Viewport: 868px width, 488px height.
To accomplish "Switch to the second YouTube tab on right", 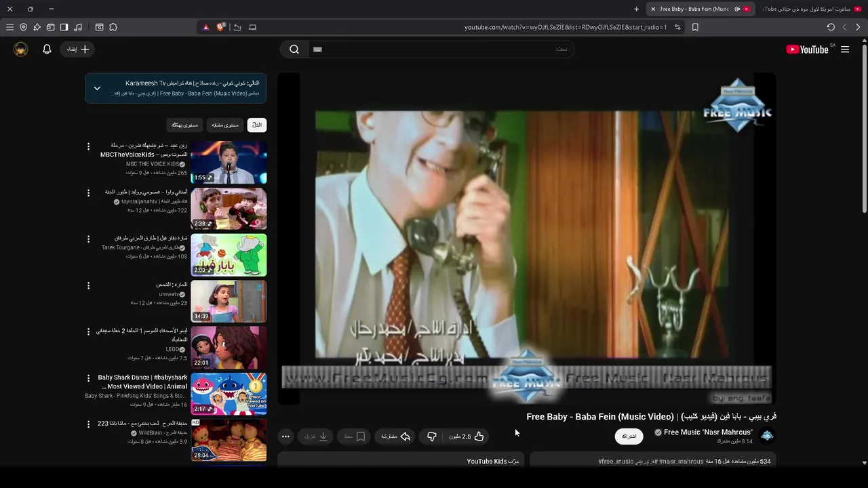I will pyautogui.click(x=811, y=9).
